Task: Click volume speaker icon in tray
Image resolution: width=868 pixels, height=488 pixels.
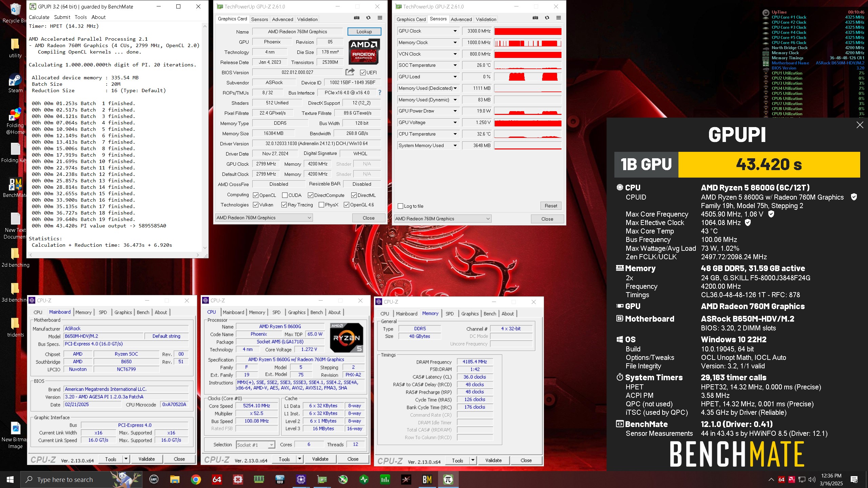Action: pyautogui.click(x=812, y=480)
